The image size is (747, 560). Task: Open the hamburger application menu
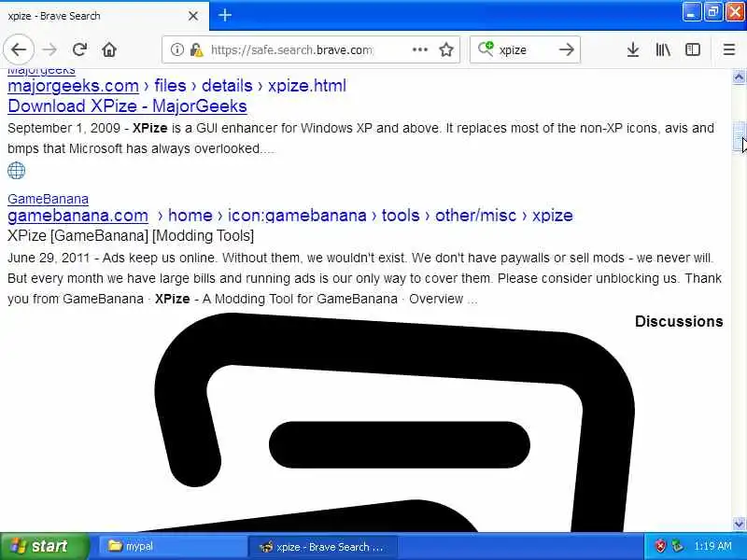click(x=729, y=49)
